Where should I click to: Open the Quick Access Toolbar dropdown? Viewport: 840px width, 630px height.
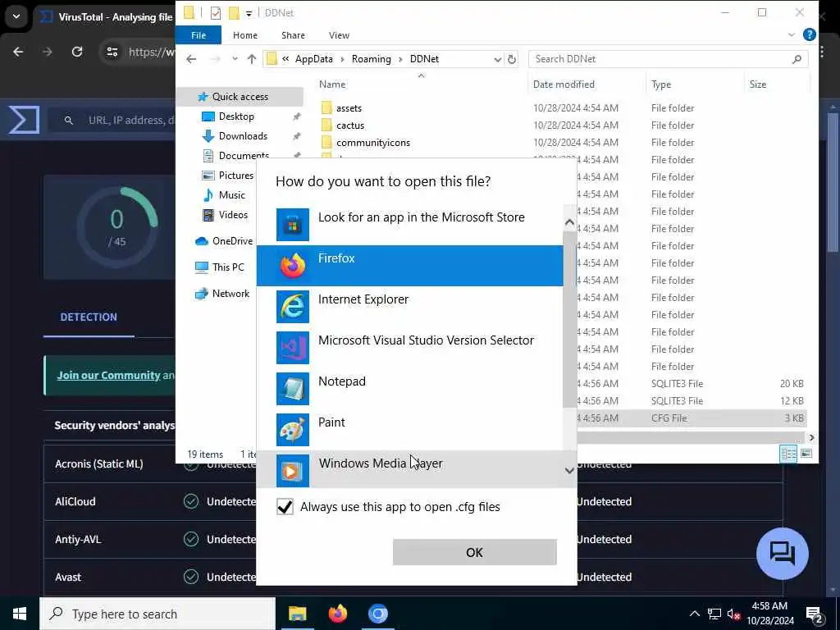click(249, 13)
